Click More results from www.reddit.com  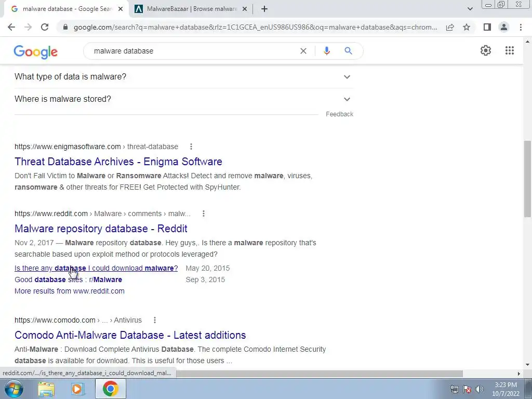pyautogui.click(x=70, y=291)
